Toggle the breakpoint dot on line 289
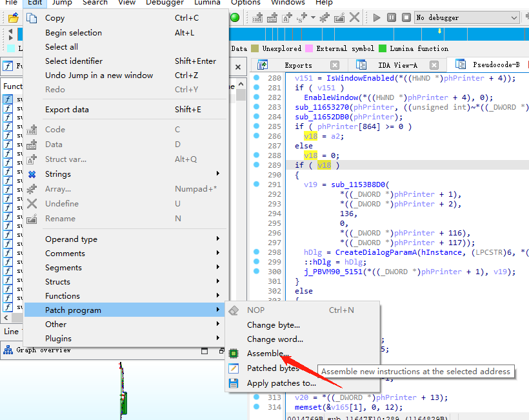Viewport: 529px width, 420px height. click(256, 165)
